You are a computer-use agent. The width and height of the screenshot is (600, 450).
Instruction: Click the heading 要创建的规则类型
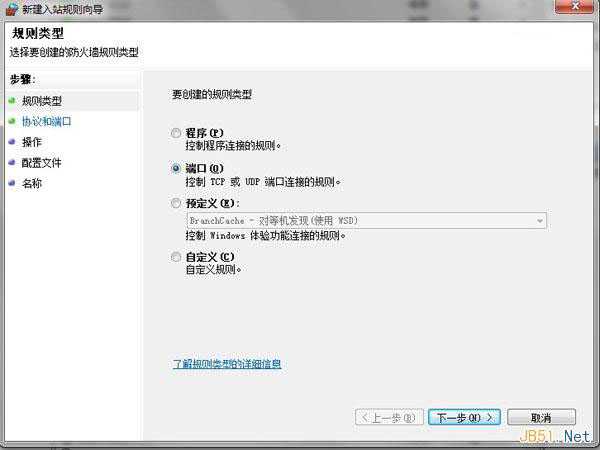tap(212, 95)
